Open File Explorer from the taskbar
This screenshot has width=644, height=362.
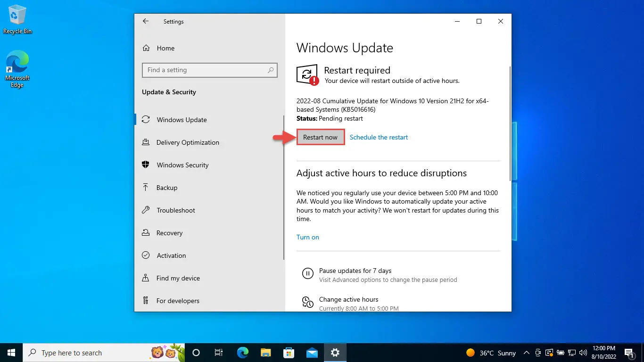(265, 353)
